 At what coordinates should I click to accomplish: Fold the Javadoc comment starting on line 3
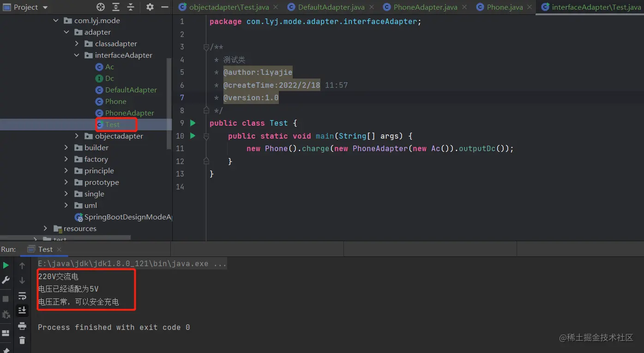[206, 47]
